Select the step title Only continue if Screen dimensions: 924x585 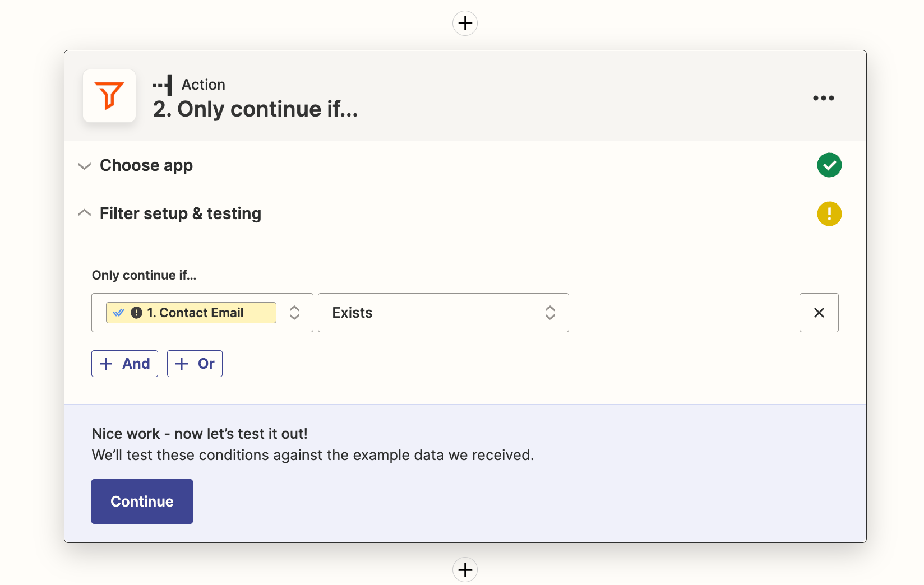coord(255,109)
